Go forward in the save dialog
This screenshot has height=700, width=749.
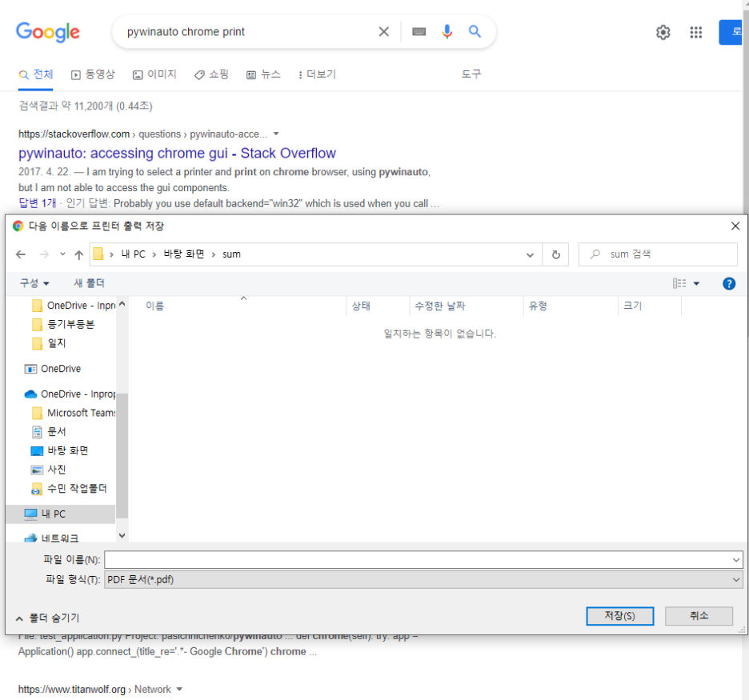coord(44,254)
